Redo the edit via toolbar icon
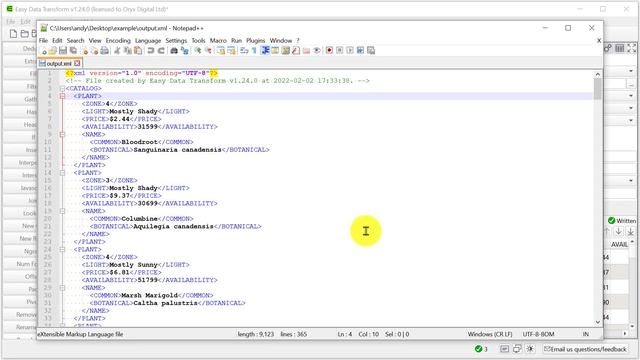The height and width of the screenshot is (360, 640). (161, 50)
